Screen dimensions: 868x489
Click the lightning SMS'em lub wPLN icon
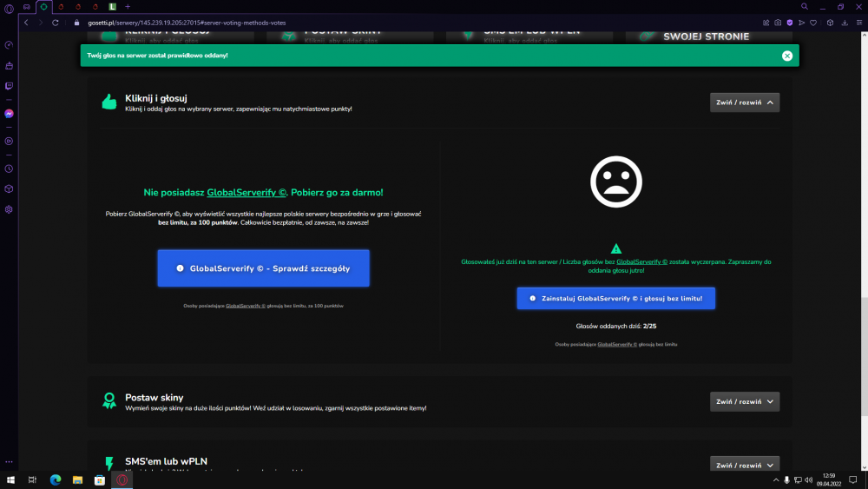click(x=109, y=463)
